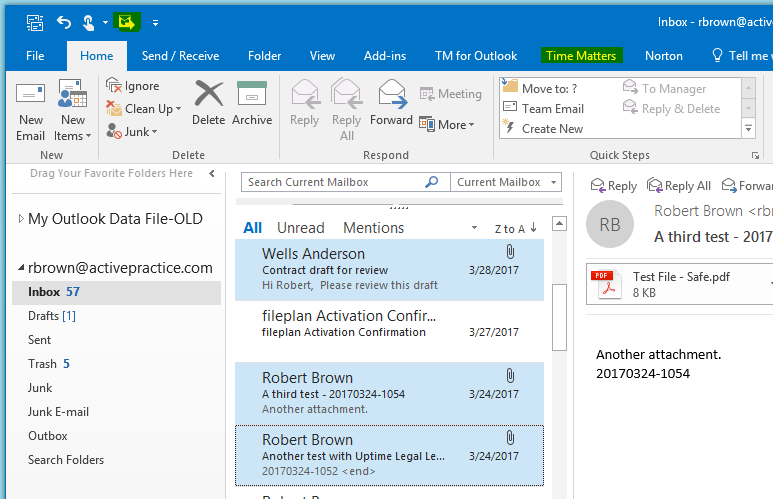Open Search Folders
Viewport: 773px width, 499px height.
pyautogui.click(x=66, y=460)
